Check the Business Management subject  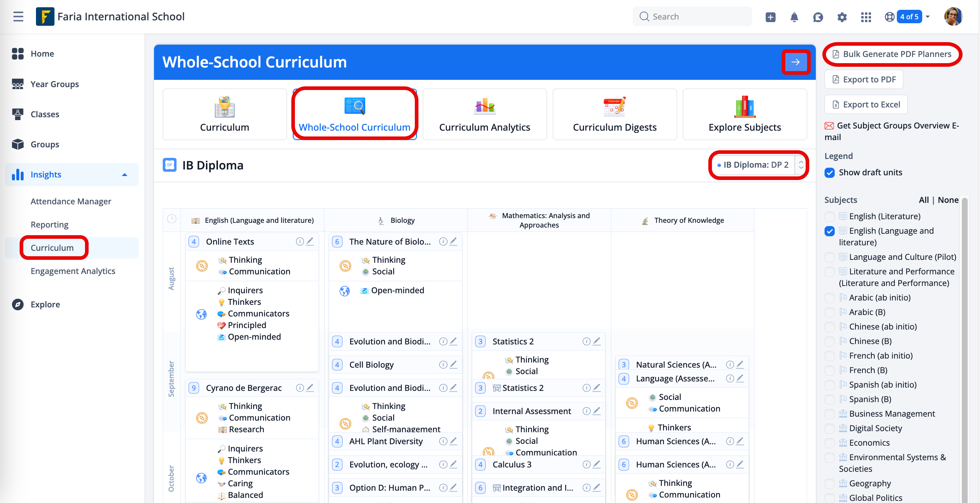830,414
